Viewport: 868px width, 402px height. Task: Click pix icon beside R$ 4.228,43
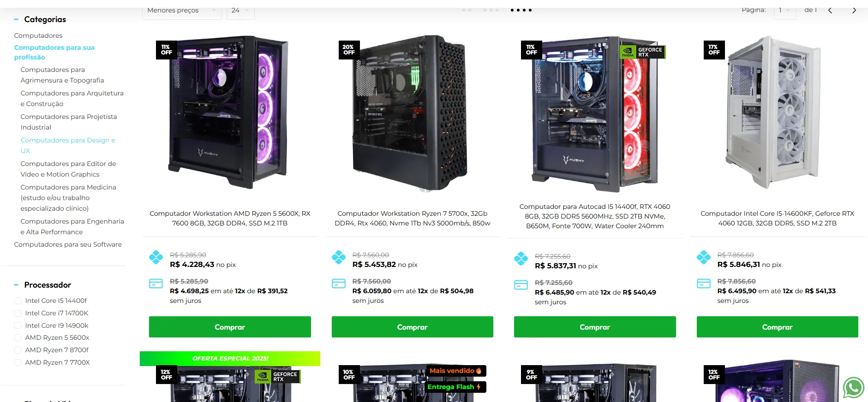(156, 257)
